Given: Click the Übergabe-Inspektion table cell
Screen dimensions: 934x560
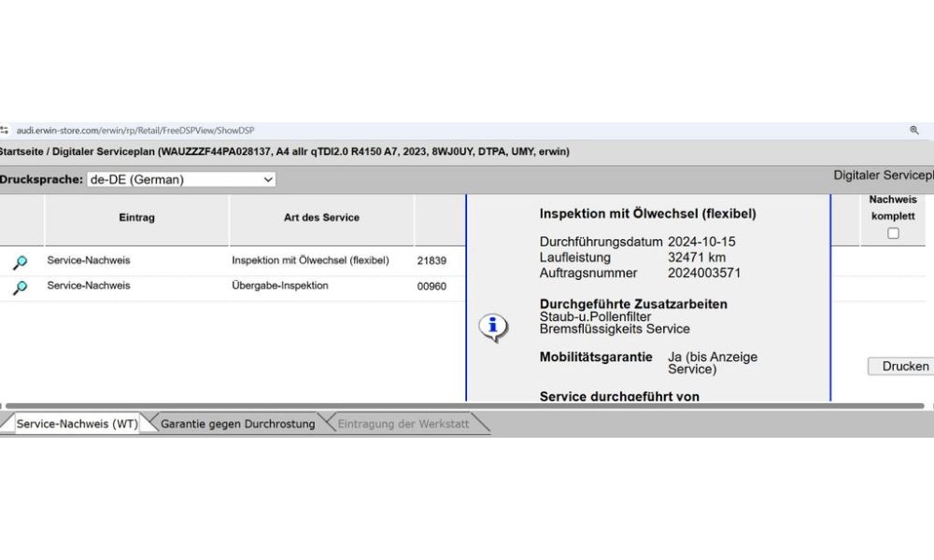Looking at the screenshot, I should pos(280,286).
